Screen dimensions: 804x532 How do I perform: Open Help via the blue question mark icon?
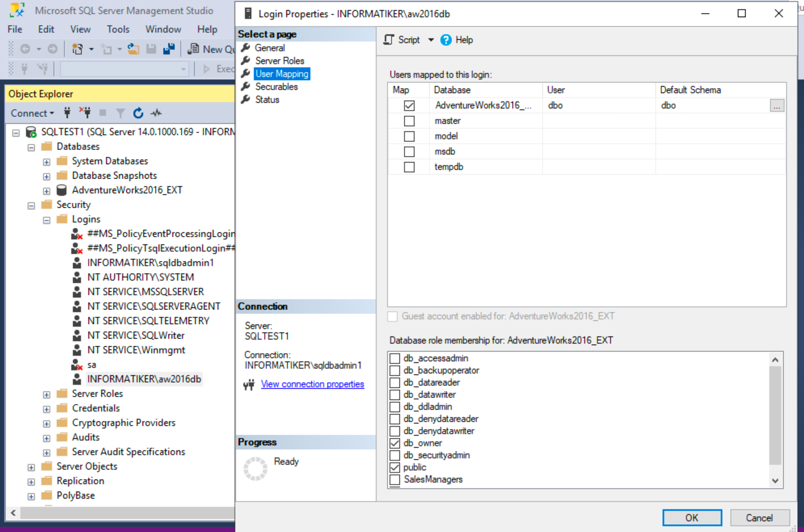446,40
